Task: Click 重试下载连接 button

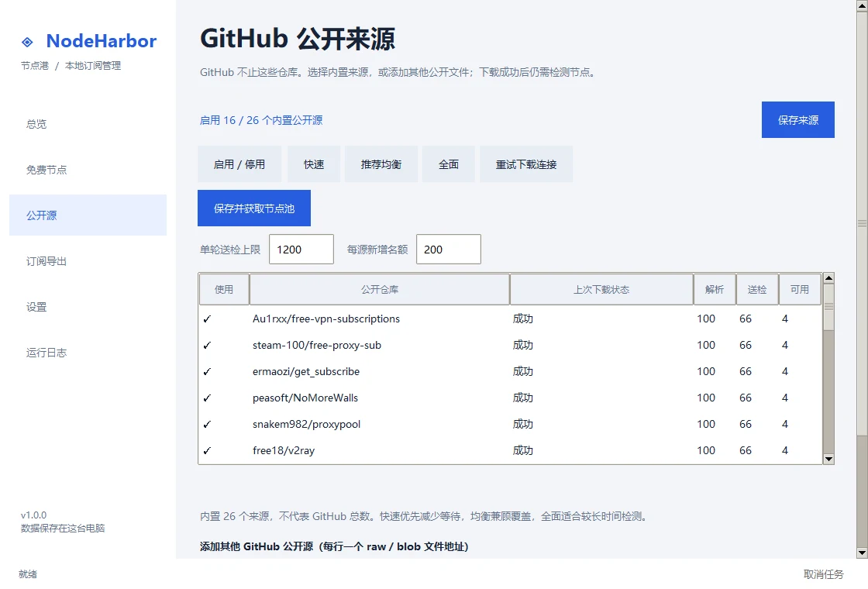Action: [526, 164]
